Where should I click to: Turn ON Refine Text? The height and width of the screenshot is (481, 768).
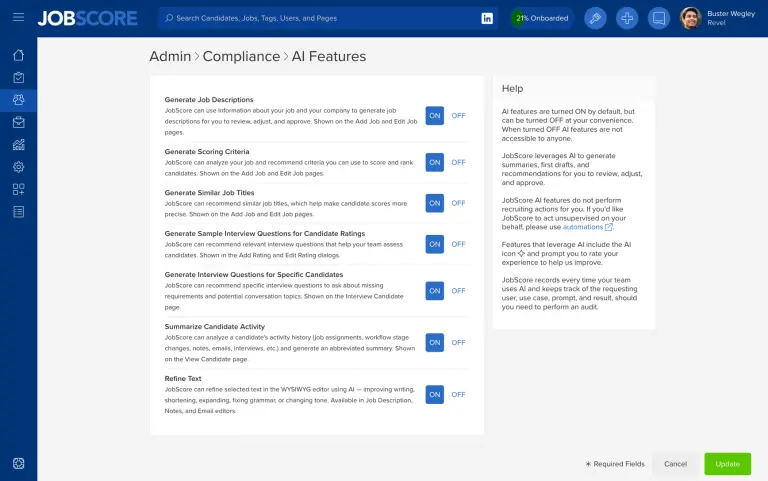click(x=434, y=394)
